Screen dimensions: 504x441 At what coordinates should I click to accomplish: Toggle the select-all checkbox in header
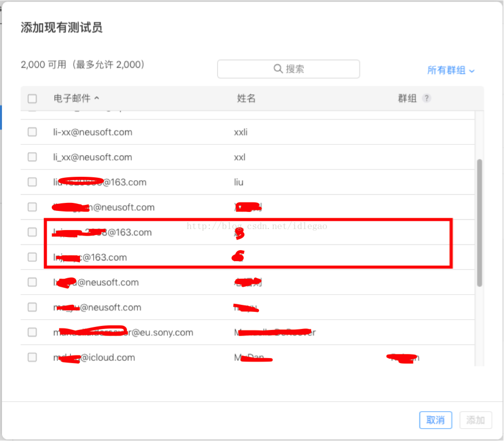pos(32,98)
